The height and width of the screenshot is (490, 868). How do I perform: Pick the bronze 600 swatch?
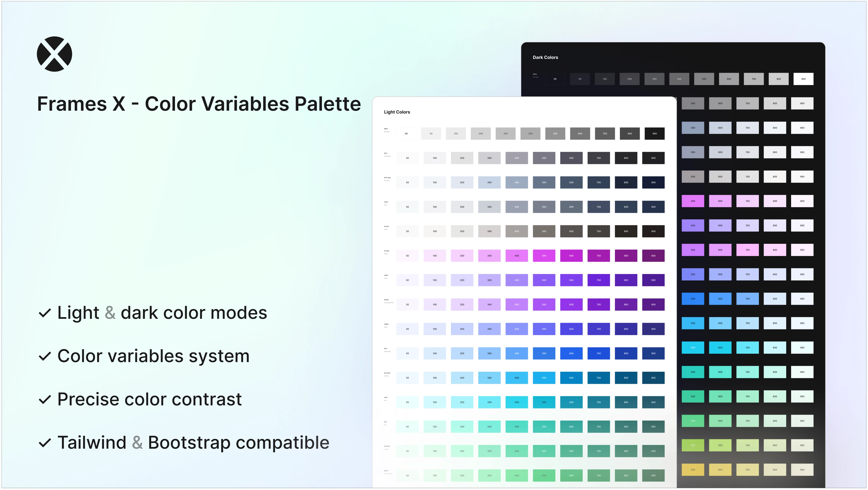571,231
